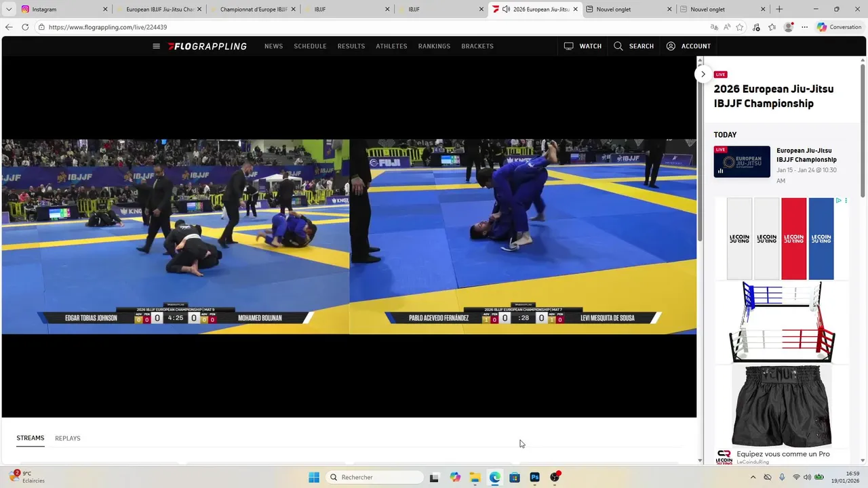Screen dimensions: 868x488
Task: Add this page to favorites
Action: (740, 27)
